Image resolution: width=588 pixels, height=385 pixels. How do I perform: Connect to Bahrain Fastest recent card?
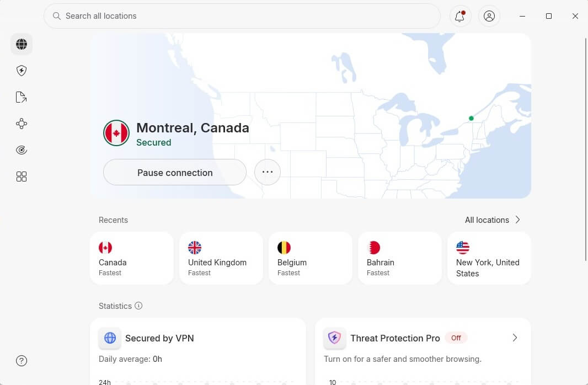click(x=400, y=258)
